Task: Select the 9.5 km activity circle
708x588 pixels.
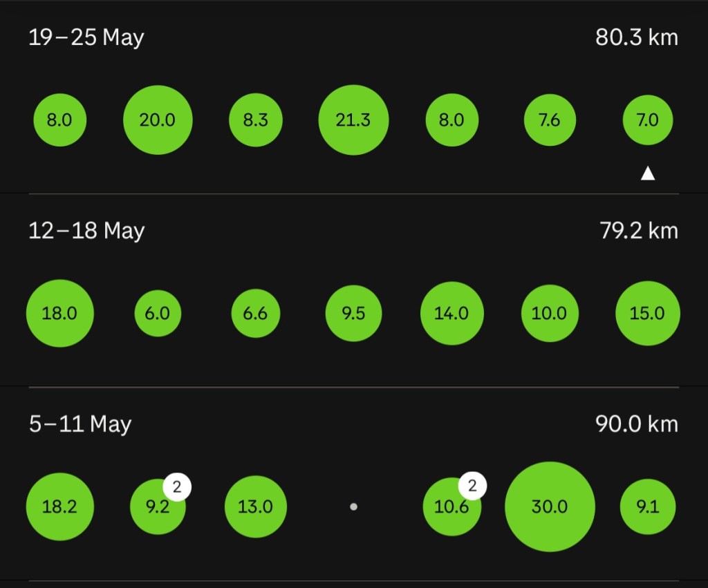Action: click(x=353, y=313)
